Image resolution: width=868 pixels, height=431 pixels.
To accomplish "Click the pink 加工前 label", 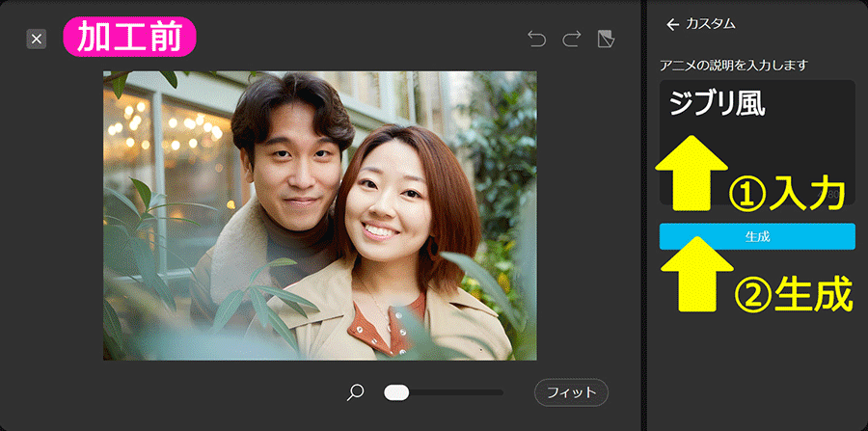I will [130, 39].
